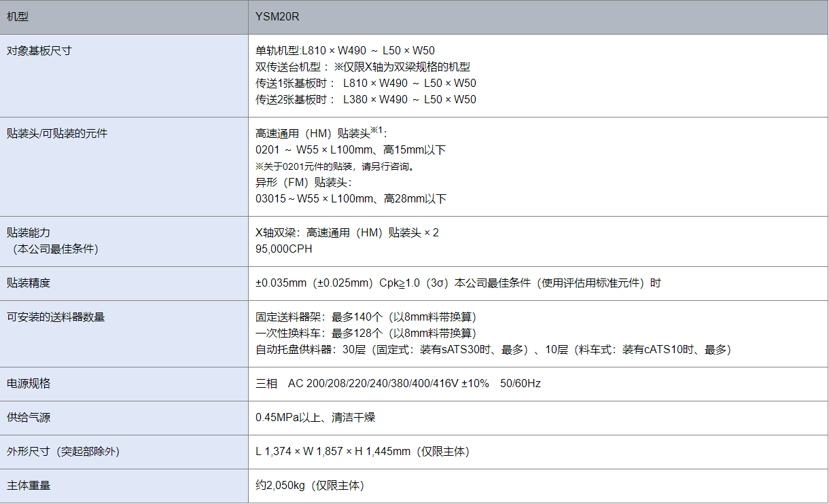Click the （本公司最佳条件）sub-label

click(56, 249)
